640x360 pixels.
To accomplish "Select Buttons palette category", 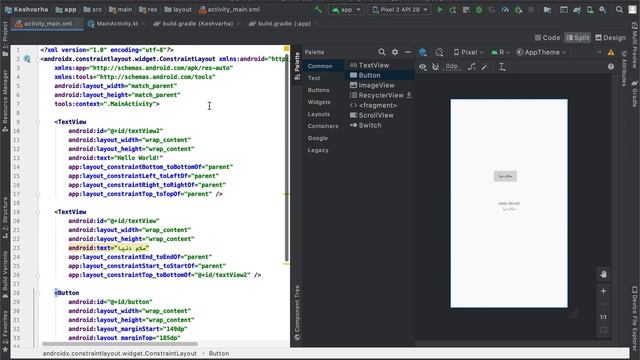I will (318, 90).
